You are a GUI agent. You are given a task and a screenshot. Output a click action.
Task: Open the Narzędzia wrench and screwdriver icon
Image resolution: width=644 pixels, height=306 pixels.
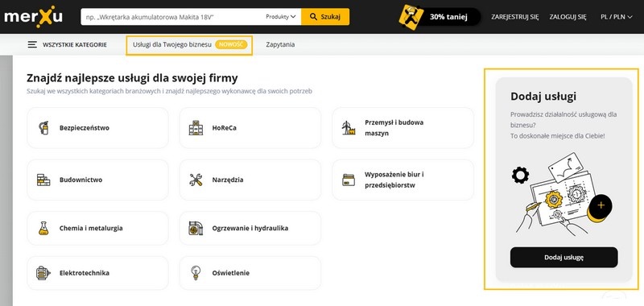196,180
